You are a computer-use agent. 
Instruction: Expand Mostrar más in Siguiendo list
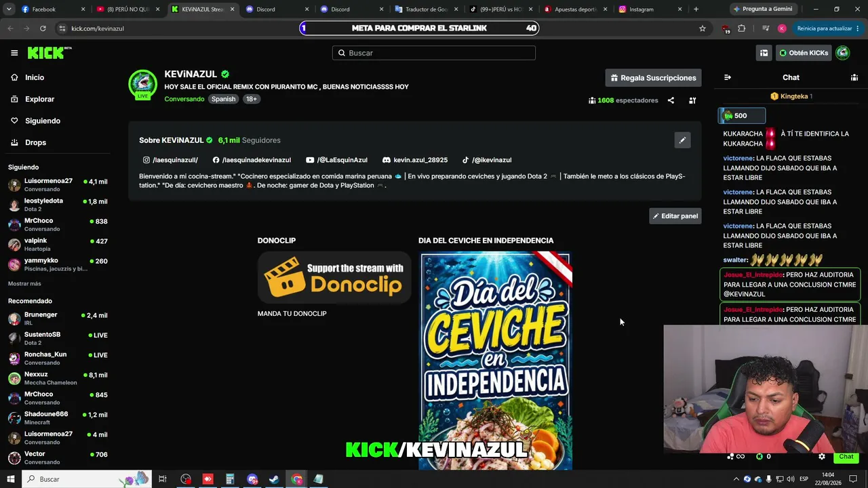pyautogui.click(x=24, y=284)
